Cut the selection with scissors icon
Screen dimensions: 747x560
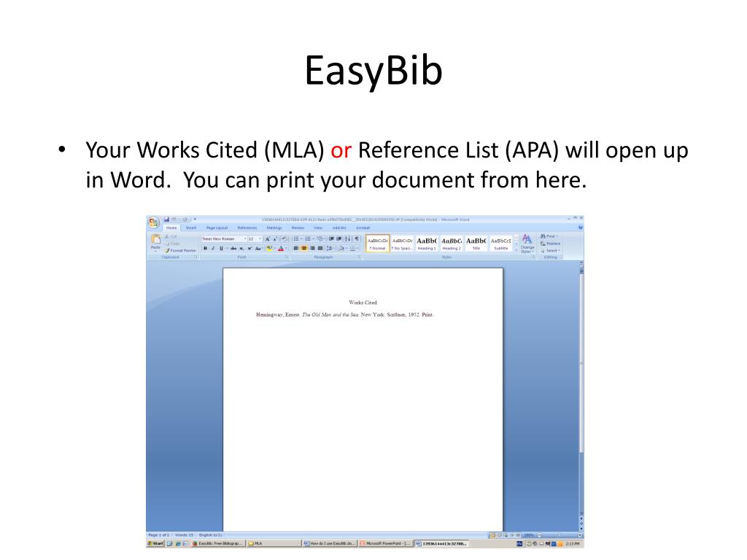[171, 236]
